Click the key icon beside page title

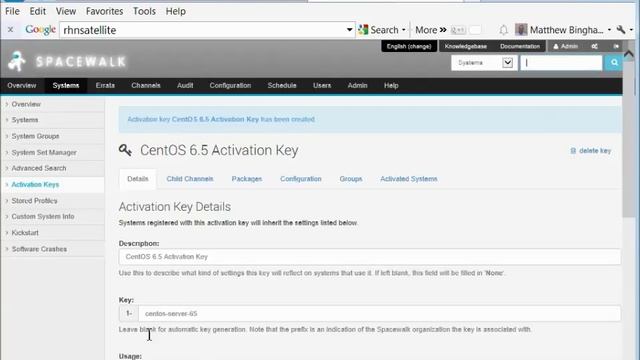coord(125,150)
